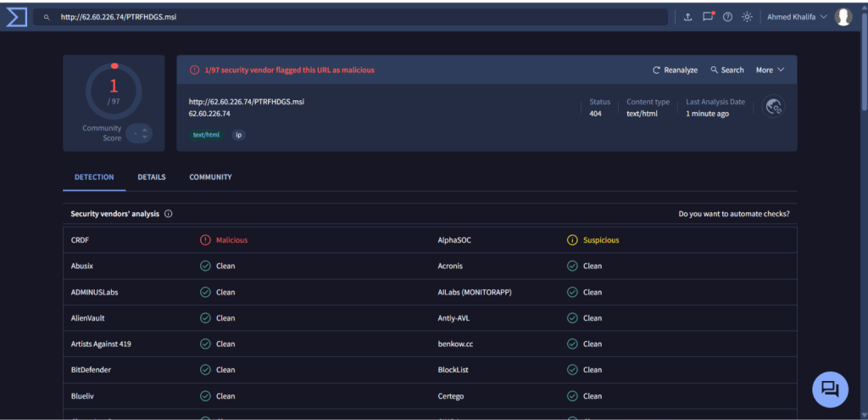Open the notifications flag icon
868x420 pixels.
coord(708,17)
